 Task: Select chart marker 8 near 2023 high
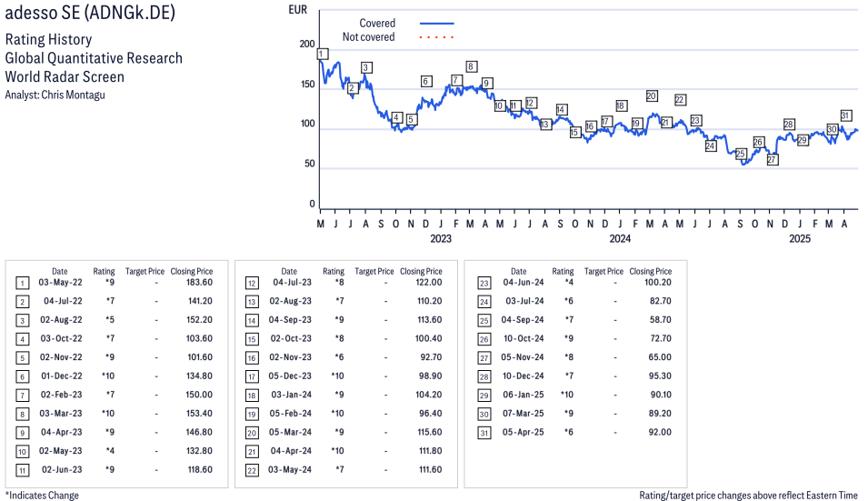tap(471, 66)
